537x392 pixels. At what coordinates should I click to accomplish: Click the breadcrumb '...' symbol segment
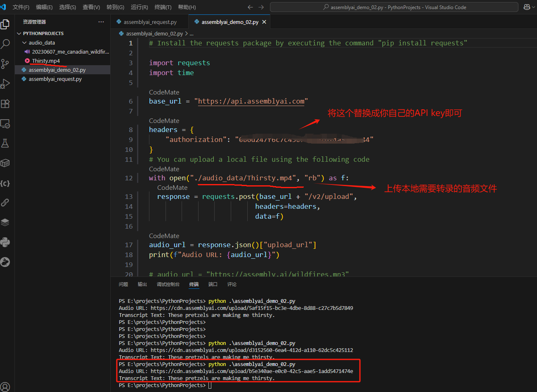tap(192, 33)
